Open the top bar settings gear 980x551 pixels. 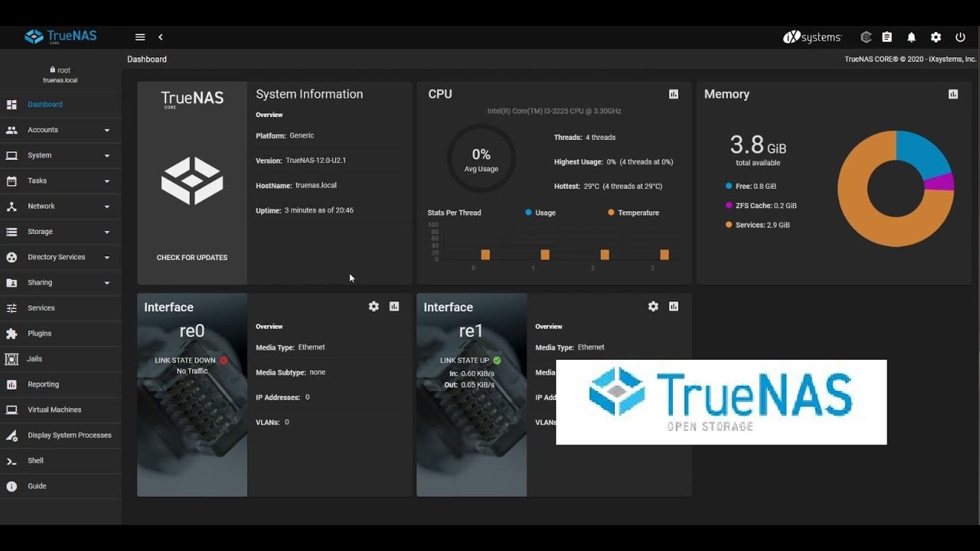pyautogui.click(x=936, y=37)
